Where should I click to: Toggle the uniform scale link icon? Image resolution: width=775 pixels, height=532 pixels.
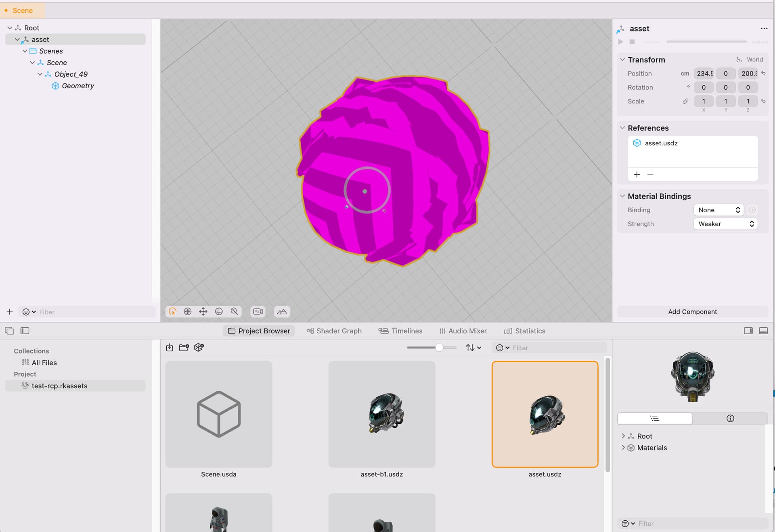pos(685,101)
